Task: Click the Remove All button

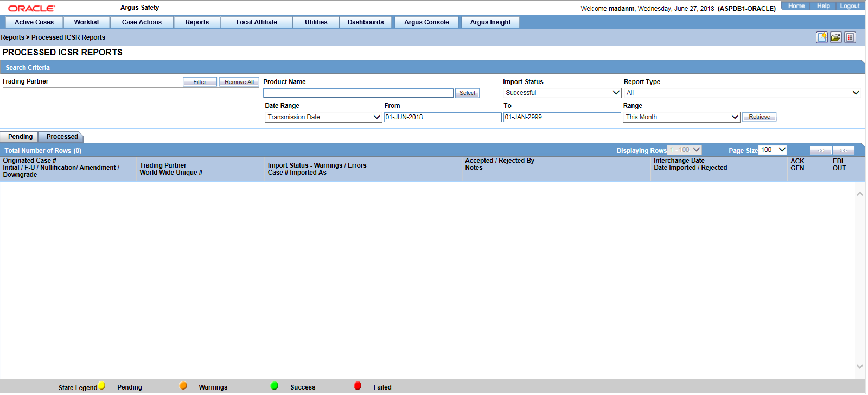Action: (x=239, y=82)
